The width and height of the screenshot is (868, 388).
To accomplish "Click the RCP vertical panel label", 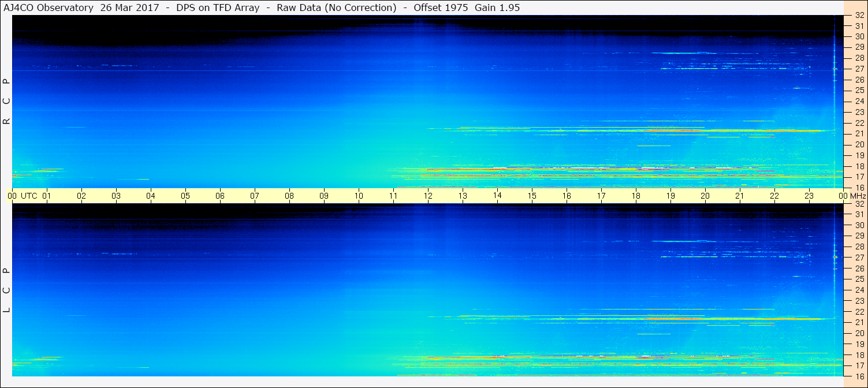I will [x=6, y=102].
